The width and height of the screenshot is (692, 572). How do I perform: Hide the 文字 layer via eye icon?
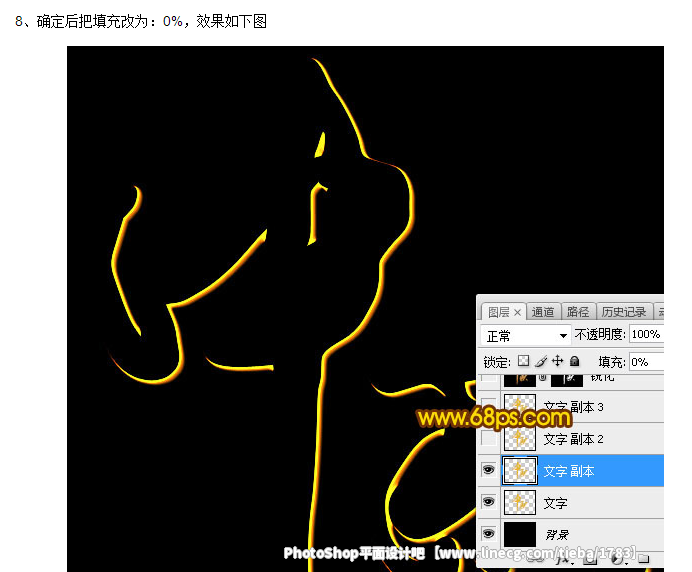pos(489,502)
